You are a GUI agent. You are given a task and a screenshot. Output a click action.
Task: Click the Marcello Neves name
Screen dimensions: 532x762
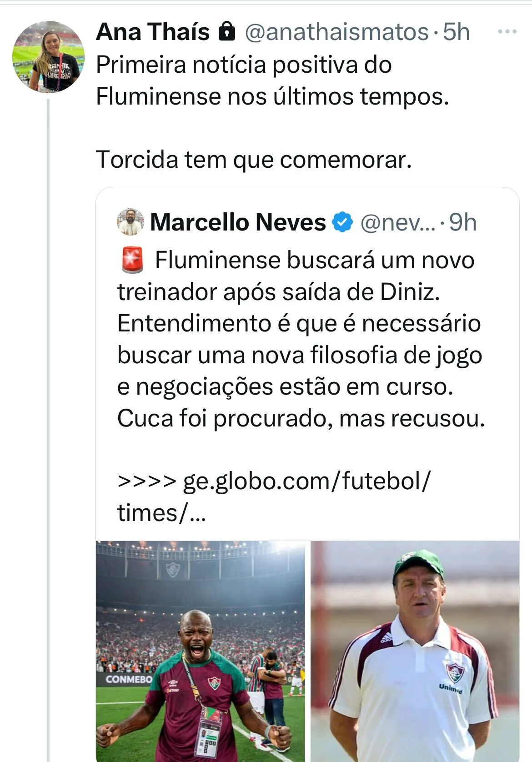[x=238, y=222]
